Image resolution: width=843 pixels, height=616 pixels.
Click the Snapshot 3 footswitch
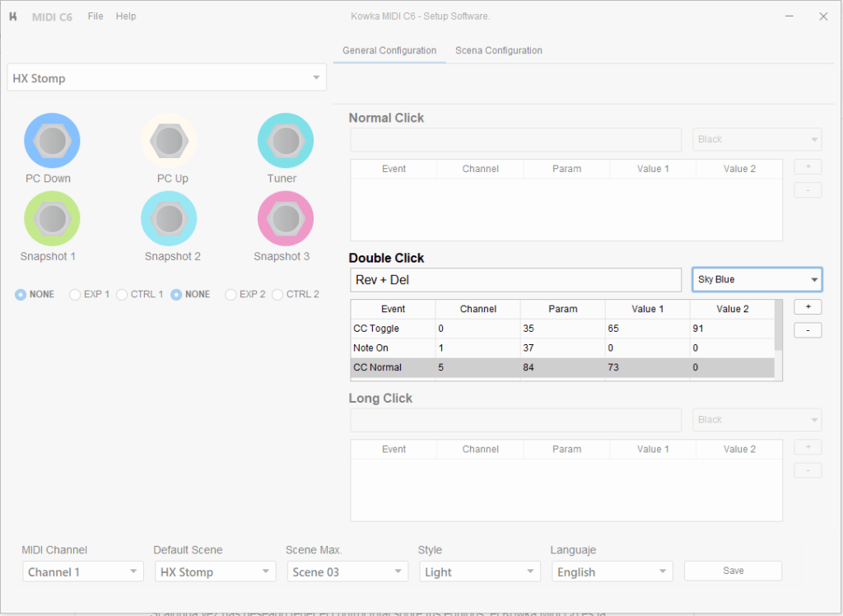[286, 219]
